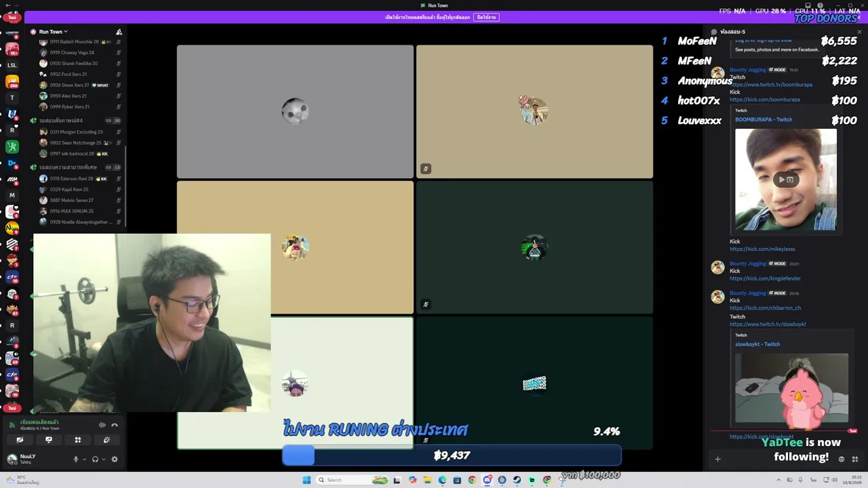Open kick.com/chibarron_ch link in chat
The image size is (868, 488).
[765, 308]
